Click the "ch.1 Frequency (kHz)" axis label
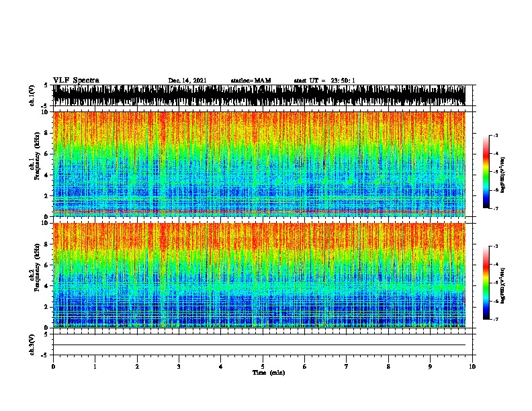 [34, 156]
